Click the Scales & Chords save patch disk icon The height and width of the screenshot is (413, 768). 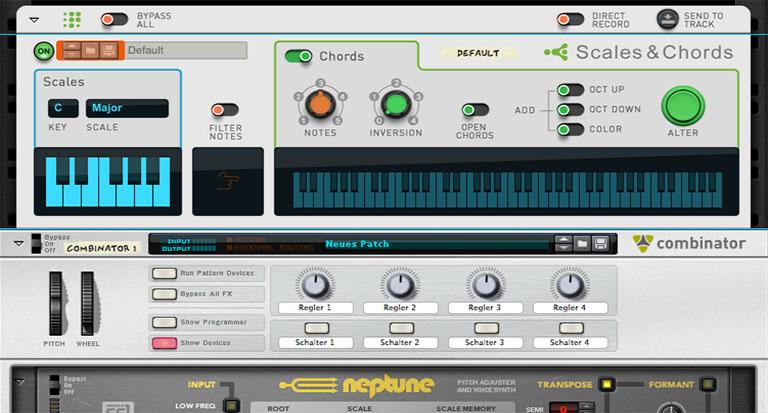(108, 50)
